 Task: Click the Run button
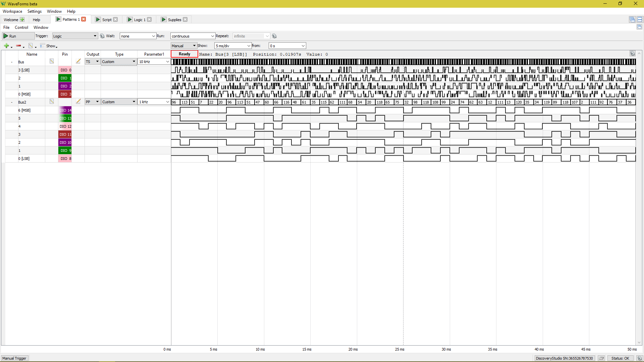click(x=18, y=36)
